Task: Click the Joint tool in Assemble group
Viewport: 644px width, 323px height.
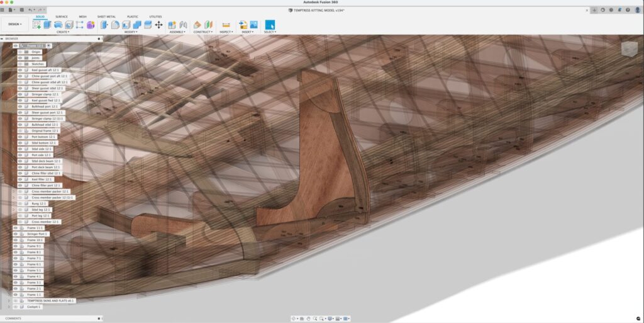Action: tap(183, 25)
